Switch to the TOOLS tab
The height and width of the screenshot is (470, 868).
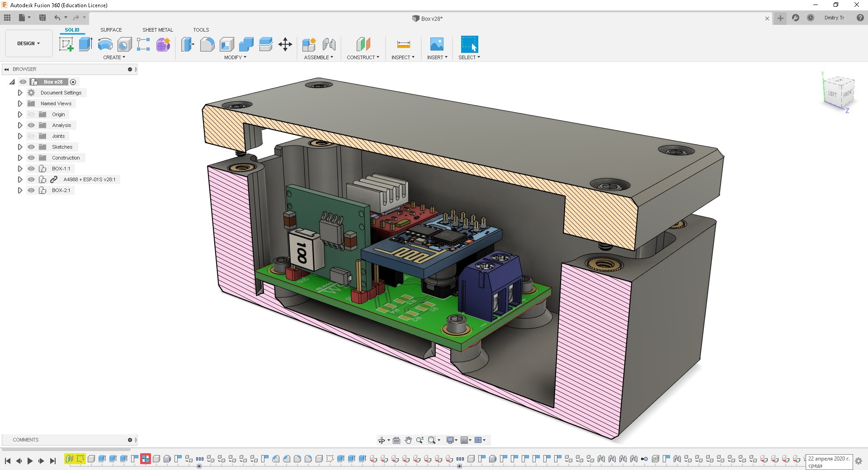pyautogui.click(x=201, y=30)
